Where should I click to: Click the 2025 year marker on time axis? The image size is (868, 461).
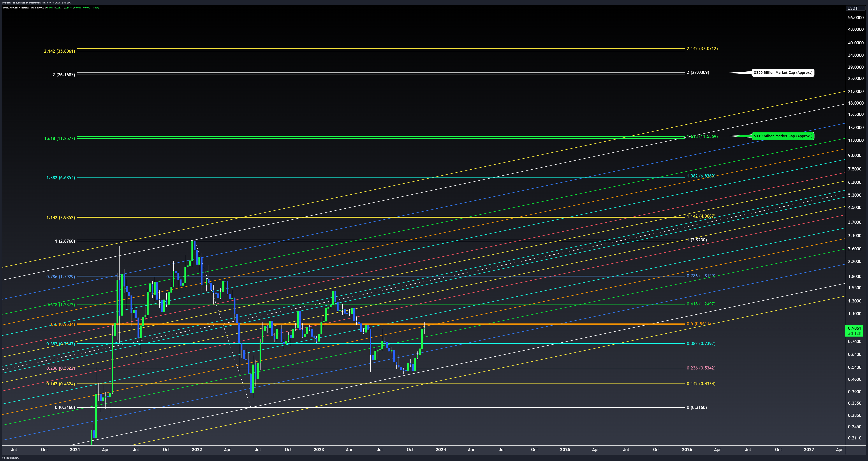click(x=565, y=449)
